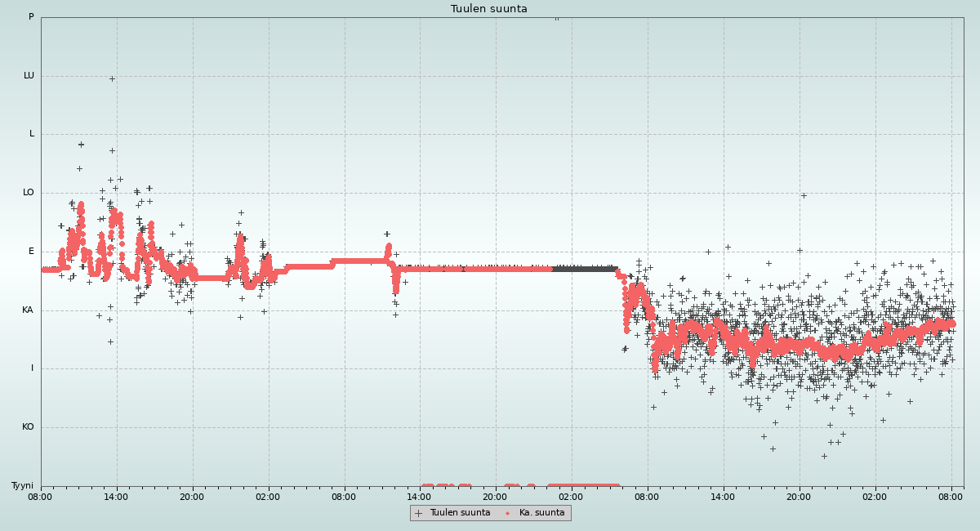Image resolution: width=980 pixels, height=531 pixels.
Task: Click the "Tyyni" label at the axis bottom
Action: [22, 486]
